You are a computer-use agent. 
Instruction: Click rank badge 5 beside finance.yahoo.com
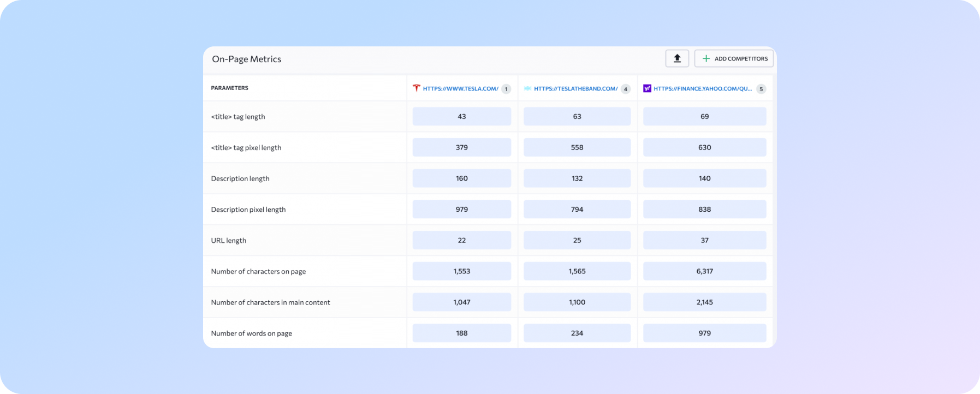761,89
